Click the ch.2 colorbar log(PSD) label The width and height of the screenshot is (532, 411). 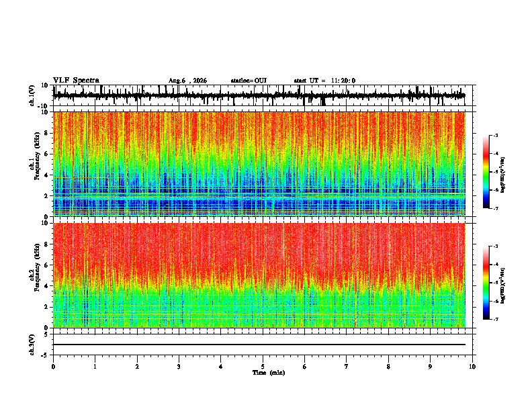click(x=503, y=285)
